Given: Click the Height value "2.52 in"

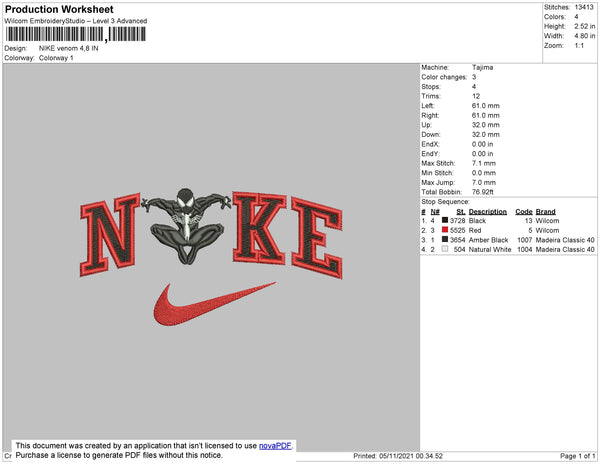Looking at the screenshot, I should [x=585, y=26].
